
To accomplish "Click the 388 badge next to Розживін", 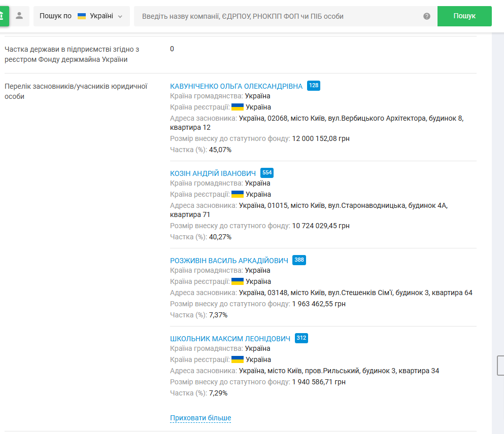I will click(299, 260).
